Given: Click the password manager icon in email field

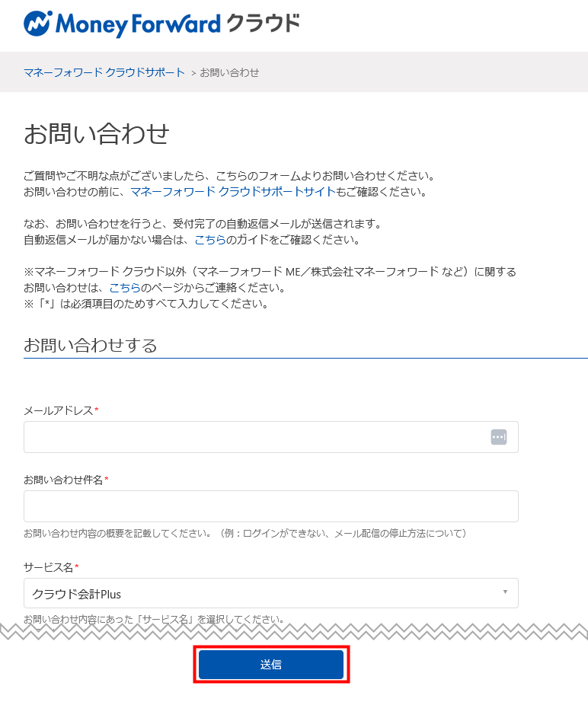Looking at the screenshot, I should tap(498, 437).
